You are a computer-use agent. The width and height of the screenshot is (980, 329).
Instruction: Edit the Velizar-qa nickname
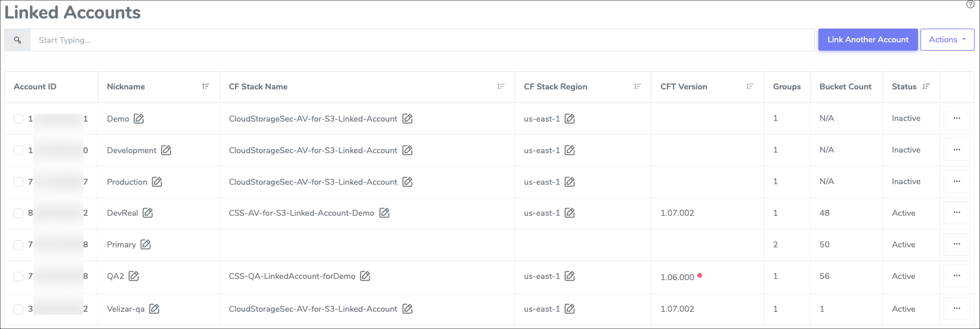154,309
